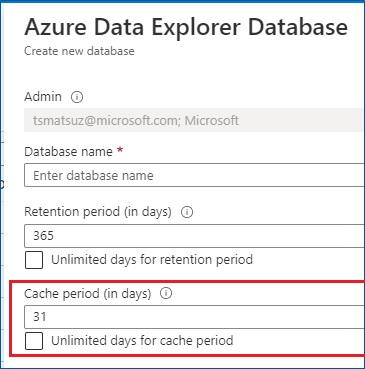Click the 'Cache period (in days)' label
This screenshot has width=365, height=369.
(x=88, y=294)
